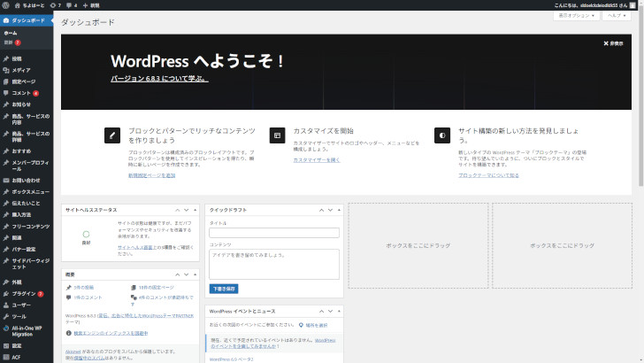Move サイトヘルスステータス widget down with arrow
Viewport: 644px width, 363px height.
pos(186,210)
